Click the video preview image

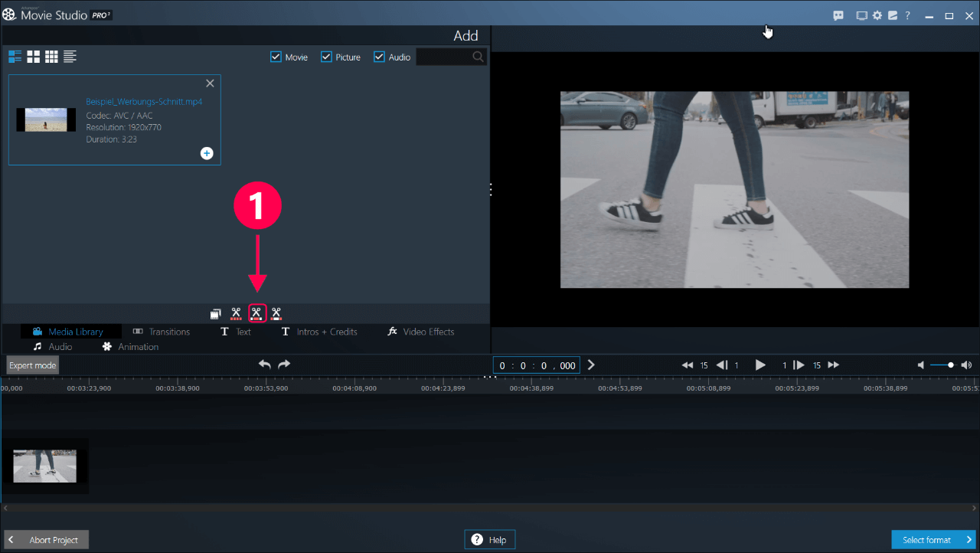tap(735, 190)
